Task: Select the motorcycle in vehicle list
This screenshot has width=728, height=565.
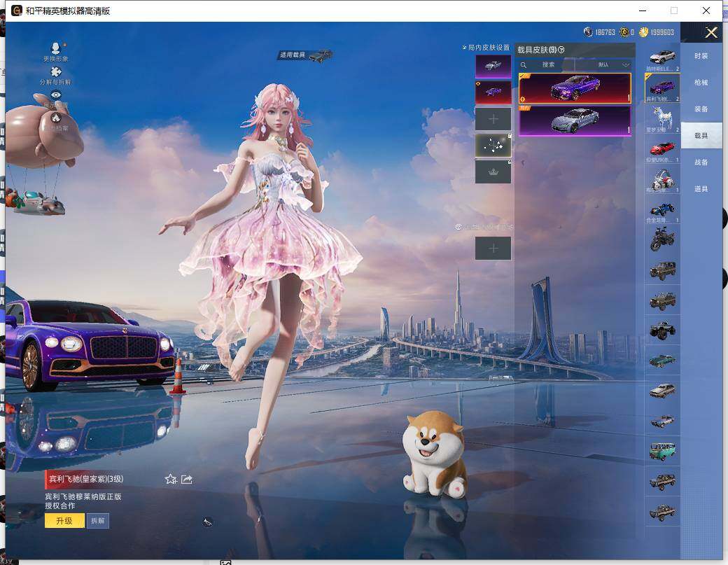Action: [x=662, y=239]
